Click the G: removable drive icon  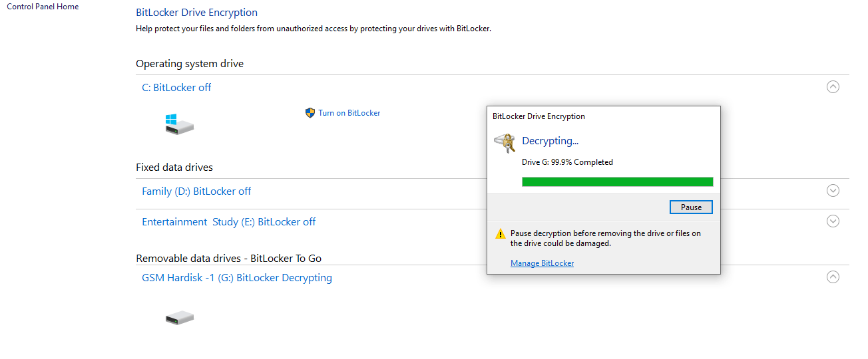[x=179, y=318]
